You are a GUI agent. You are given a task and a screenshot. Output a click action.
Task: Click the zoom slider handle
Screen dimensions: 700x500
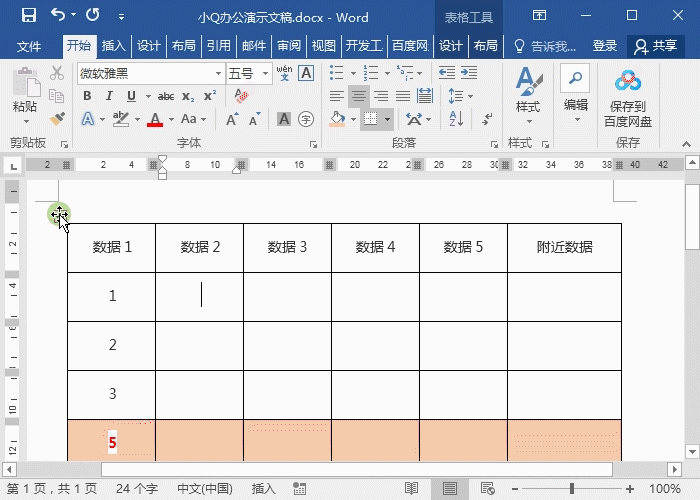pyautogui.click(x=572, y=489)
